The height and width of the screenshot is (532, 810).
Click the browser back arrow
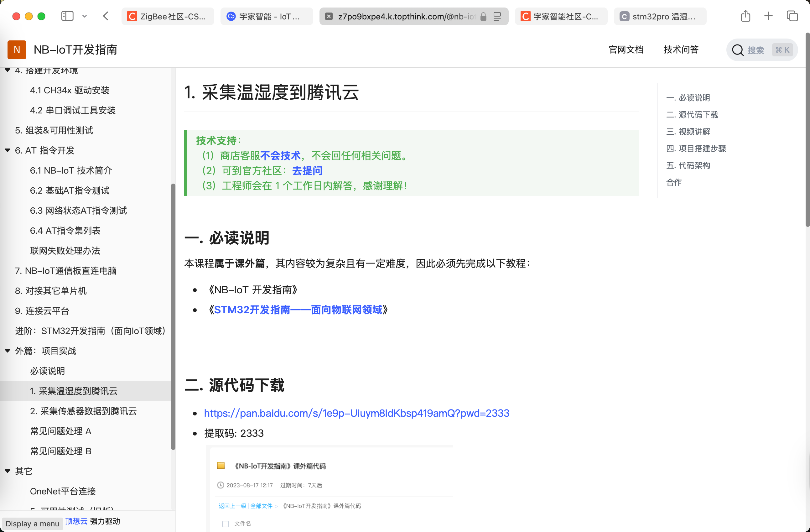(106, 16)
